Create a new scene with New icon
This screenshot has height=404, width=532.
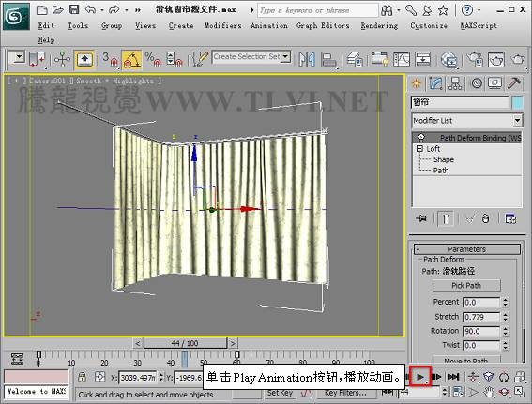click(x=41, y=9)
